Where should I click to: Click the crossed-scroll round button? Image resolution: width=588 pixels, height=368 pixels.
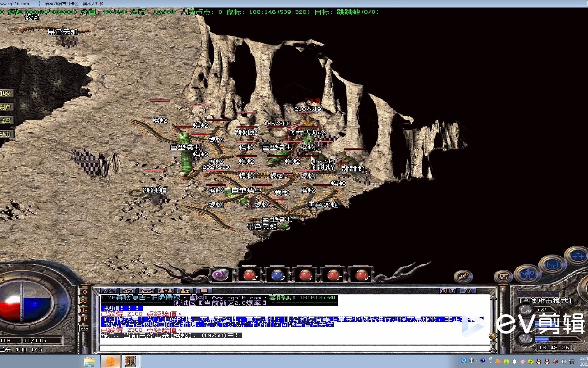coord(463,277)
